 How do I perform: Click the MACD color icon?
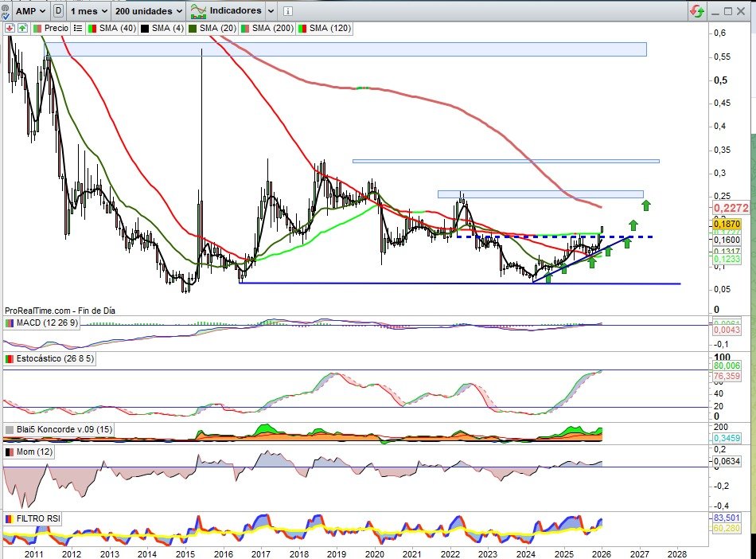(10, 322)
